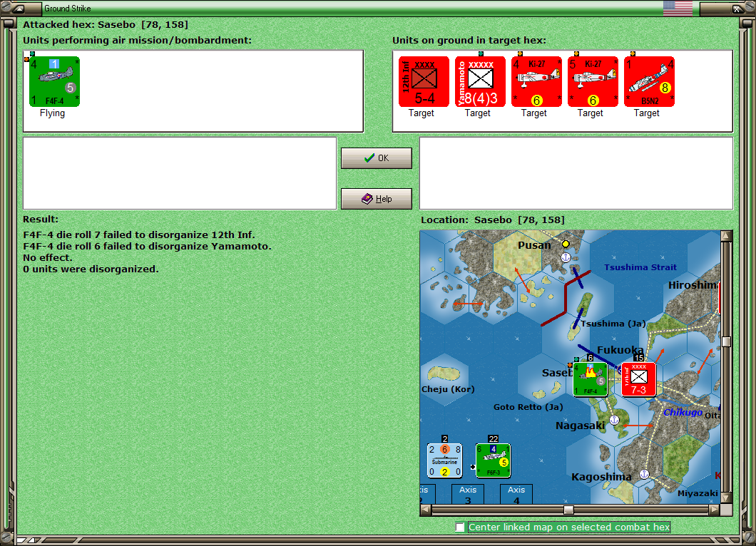
Task: Click the map's vertical scrollbar up arrow
Action: click(x=727, y=236)
